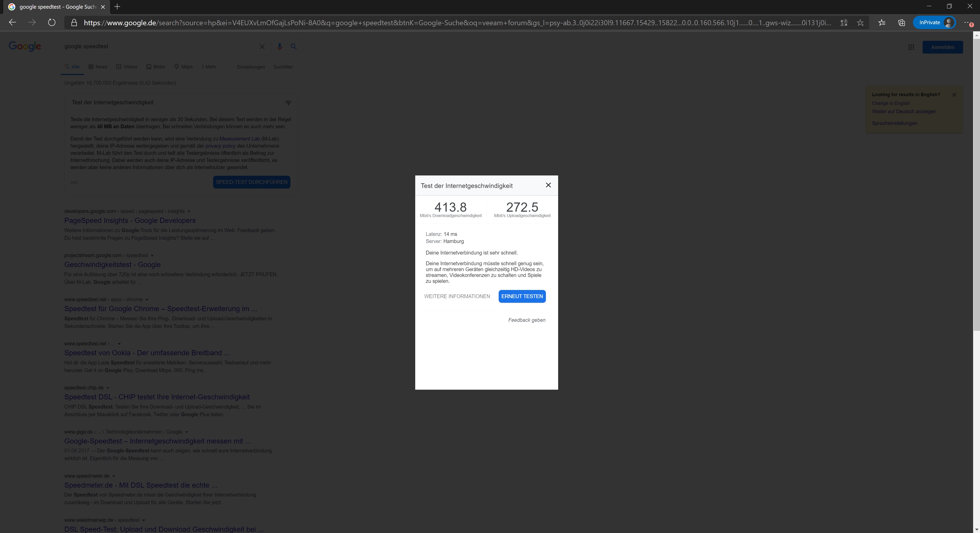Expand dropdown arrow next to speedtest.chip.de
Image resolution: width=980 pixels, height=533 pixels.
tap(108, 388)
